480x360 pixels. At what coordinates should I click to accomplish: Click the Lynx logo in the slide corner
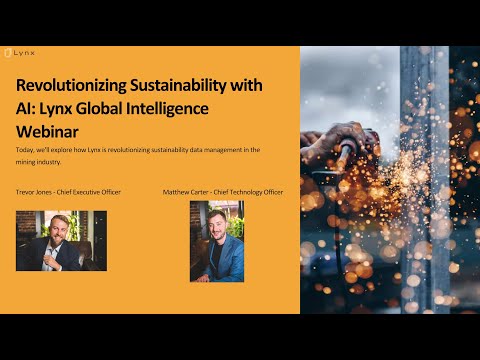[x=20, y=53]
